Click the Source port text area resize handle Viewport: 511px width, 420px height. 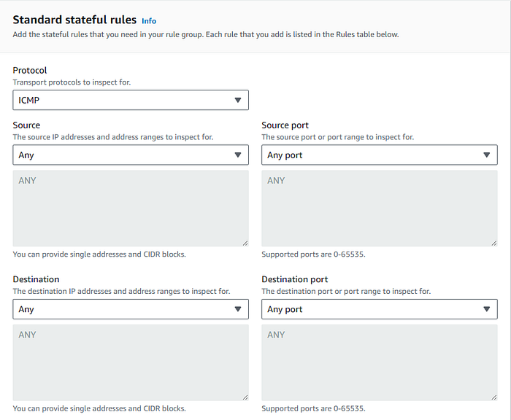(493, 242)
